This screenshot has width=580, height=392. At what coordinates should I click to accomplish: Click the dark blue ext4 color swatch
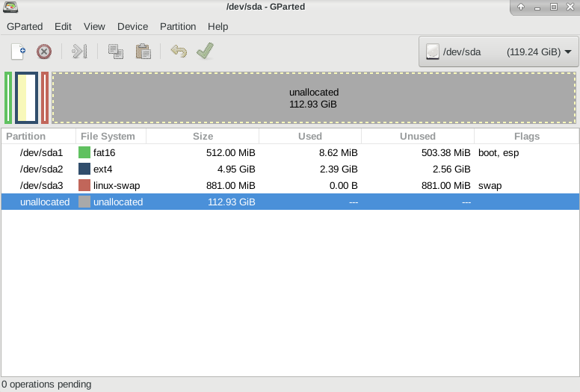(x=84, y=169)
